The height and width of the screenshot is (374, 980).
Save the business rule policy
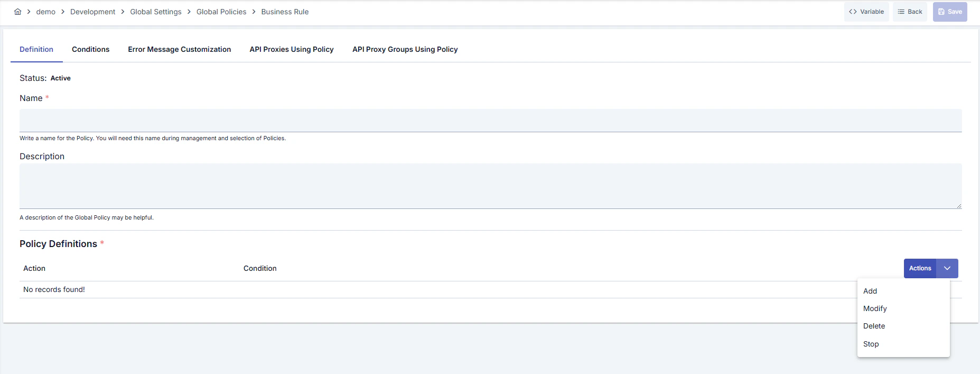(x=950, y=12)
